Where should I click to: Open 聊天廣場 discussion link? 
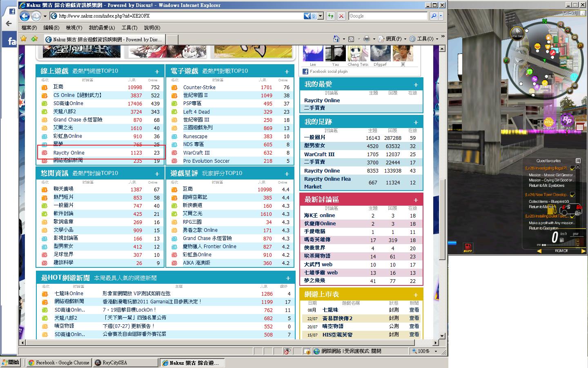click(63, 189)
